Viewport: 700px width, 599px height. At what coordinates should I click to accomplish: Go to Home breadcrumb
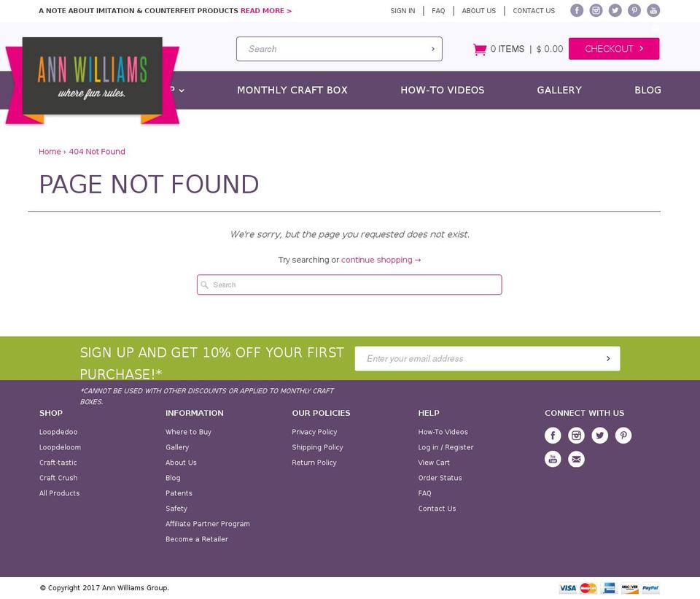tap(50, 152)
